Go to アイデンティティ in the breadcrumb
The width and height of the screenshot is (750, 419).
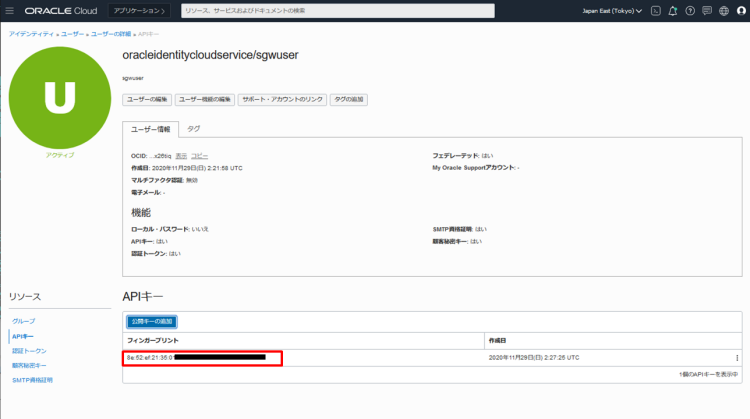(32, 34)
